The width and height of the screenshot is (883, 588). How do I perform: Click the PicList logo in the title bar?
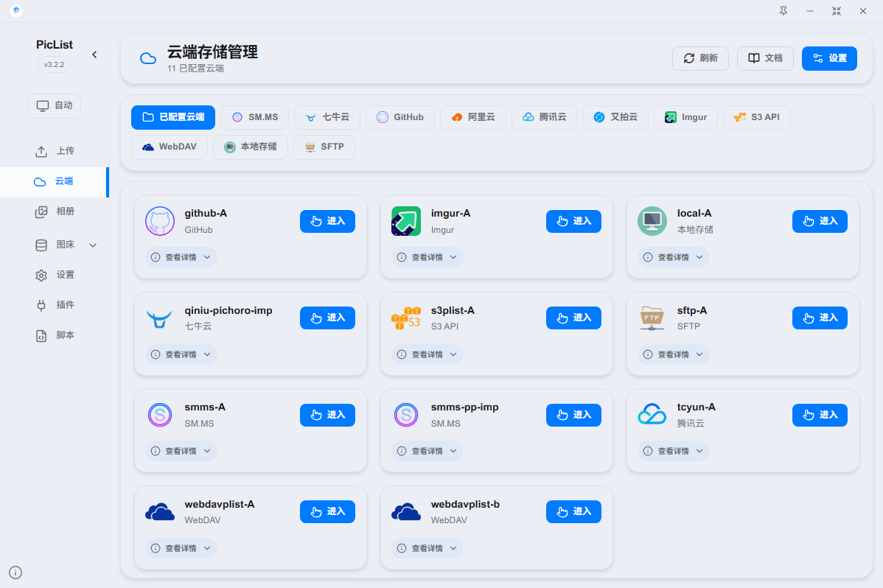point(15,10)
